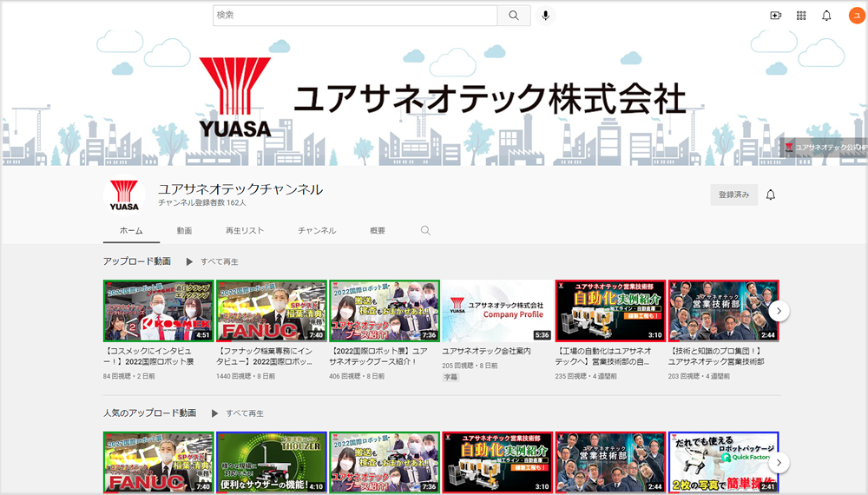
Task: Advance upload videos row with arrow
Action: [779, 311]
